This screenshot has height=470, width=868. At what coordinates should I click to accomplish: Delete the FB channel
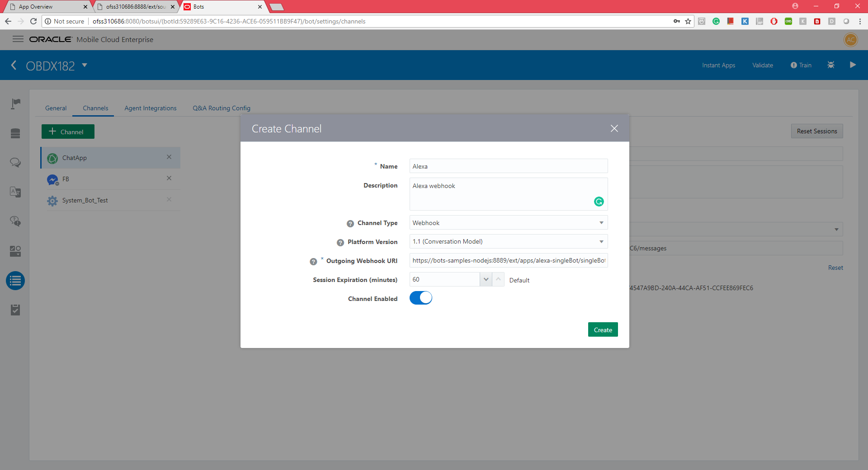(x=169, y=178)
